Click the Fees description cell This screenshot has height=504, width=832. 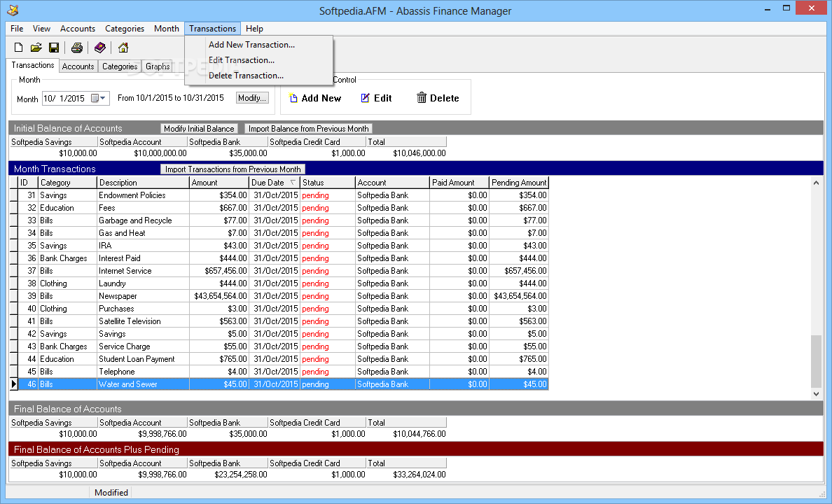(x=144, y=208)
